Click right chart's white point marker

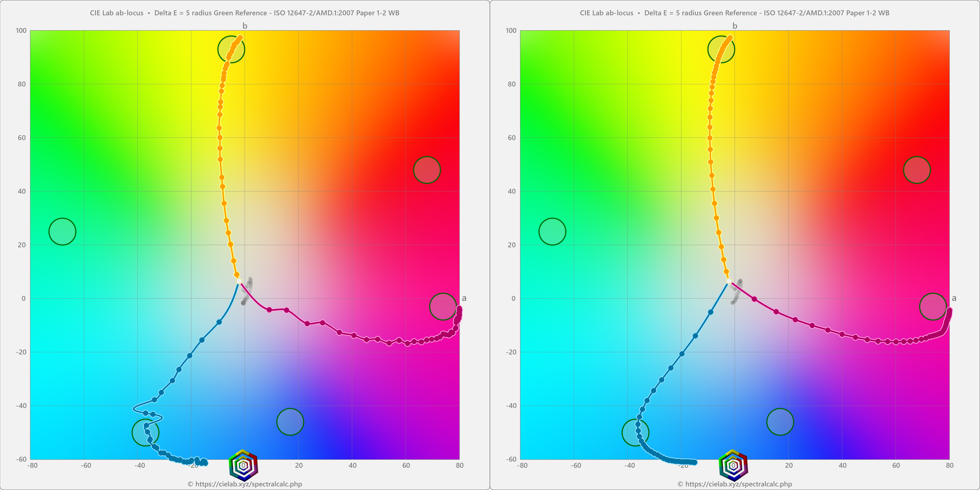click(x=729, y=281)
